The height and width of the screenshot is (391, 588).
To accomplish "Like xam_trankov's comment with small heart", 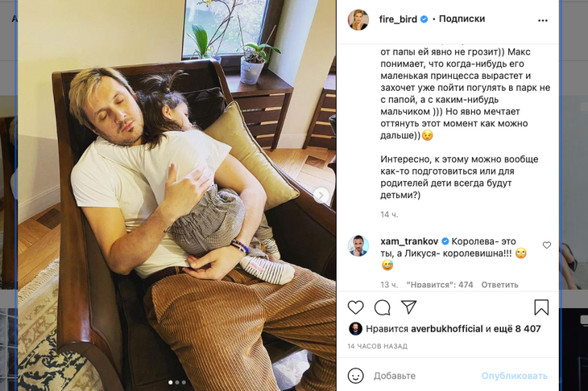I will pos(547,245).
